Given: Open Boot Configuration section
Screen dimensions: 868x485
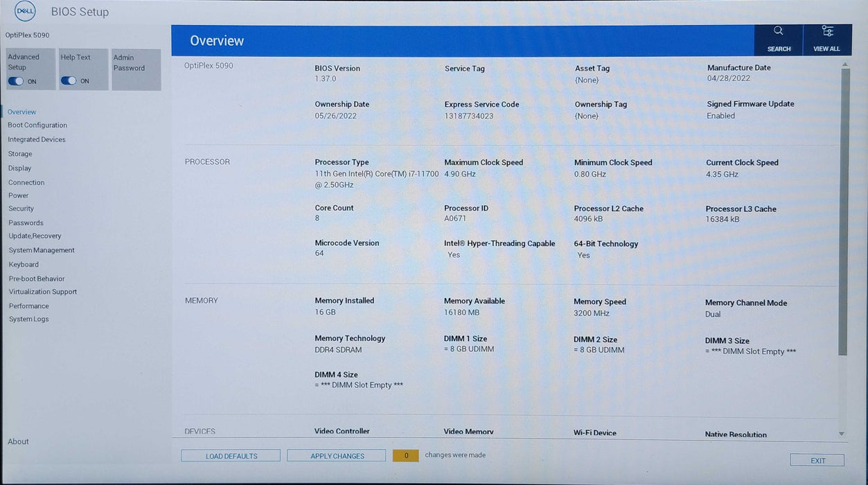Looking at the screenshot, I should (x=37, y=125).
